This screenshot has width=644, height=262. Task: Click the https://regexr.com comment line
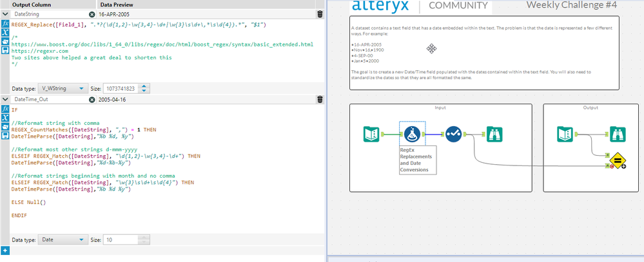click(39, 51)
